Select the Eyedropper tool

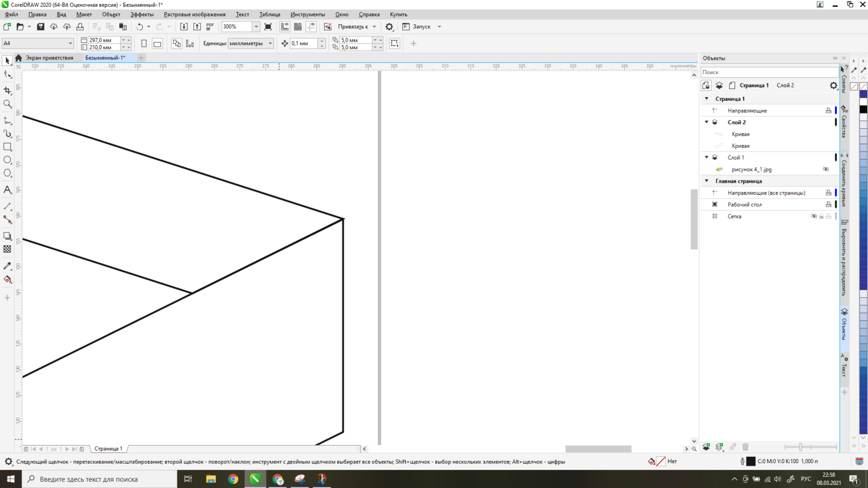[x=8, y=266]
